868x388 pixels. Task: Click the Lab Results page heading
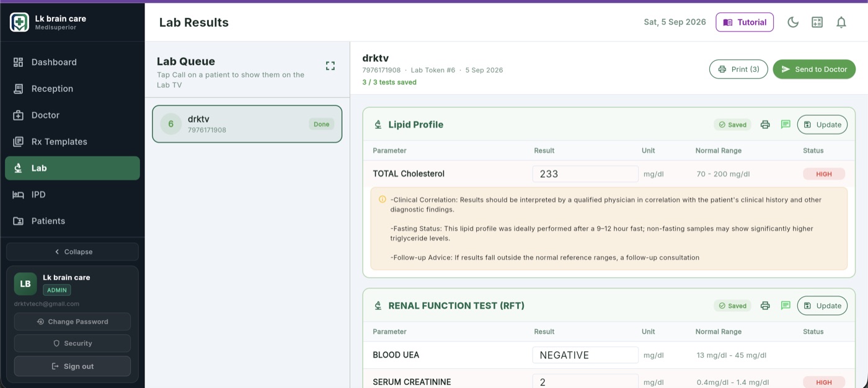pyautogui.click(x=194, y=22)
